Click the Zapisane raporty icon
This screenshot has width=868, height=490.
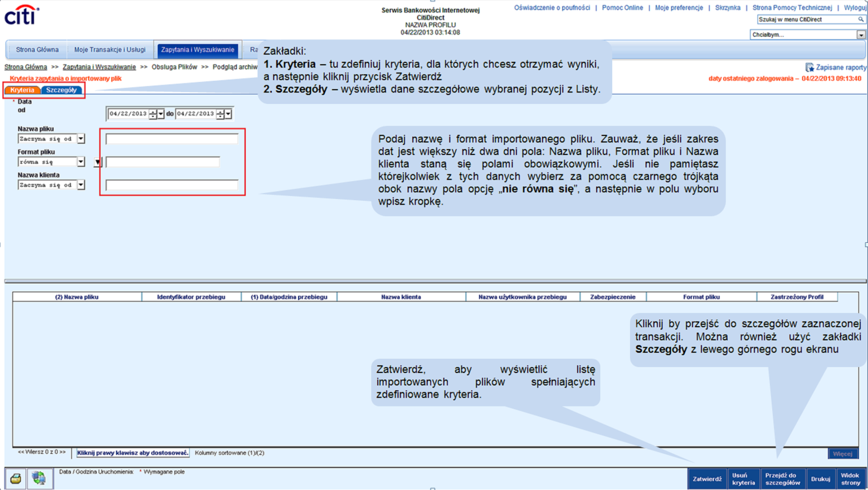[x=810, y=67]
